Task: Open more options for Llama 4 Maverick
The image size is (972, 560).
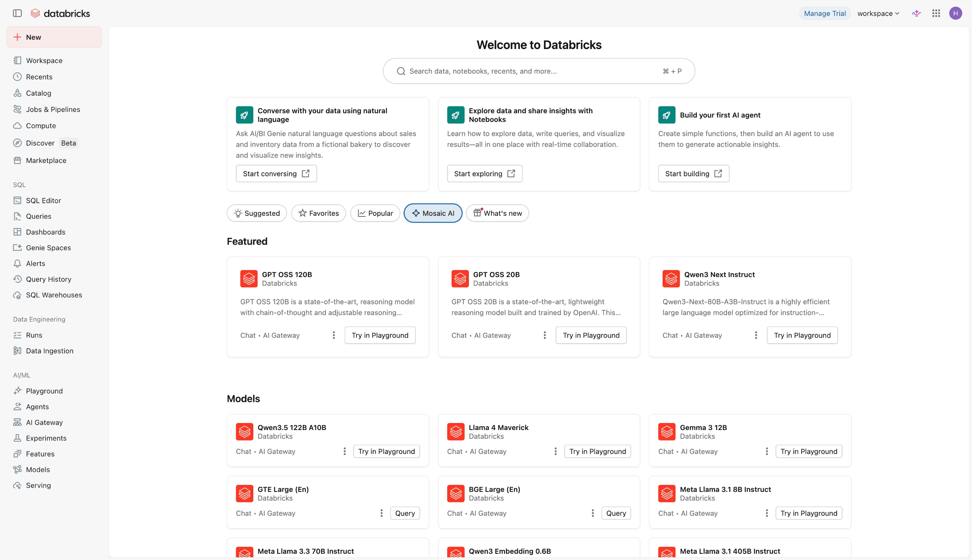Action: pos(555,451)
